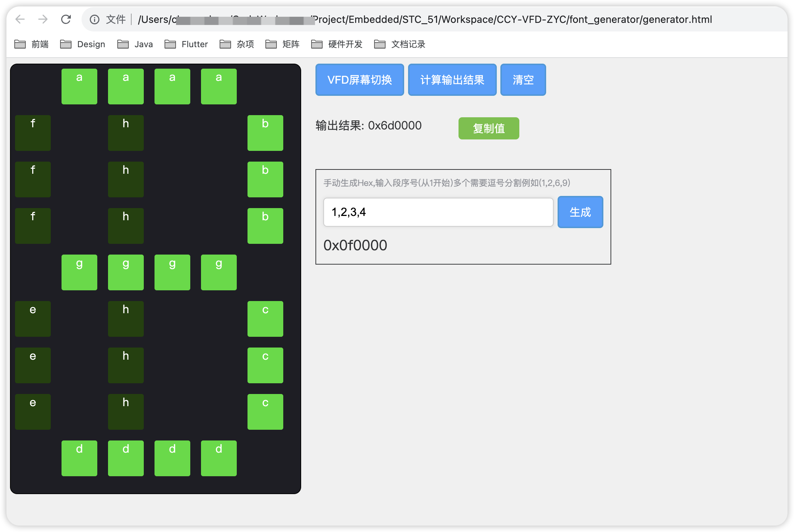Click the 计算输出结果 button
This screenshot has width=794, height=532.
pos(452,79)
